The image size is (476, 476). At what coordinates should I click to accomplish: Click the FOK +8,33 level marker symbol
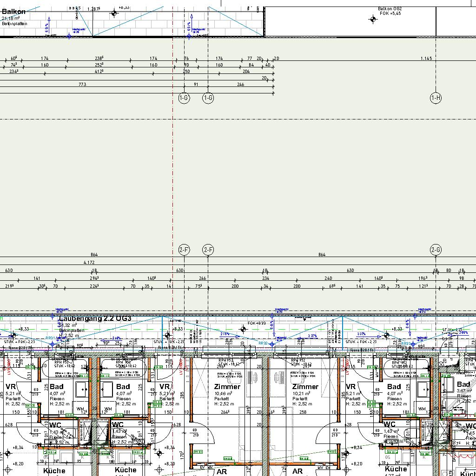(x=243, y=329)
